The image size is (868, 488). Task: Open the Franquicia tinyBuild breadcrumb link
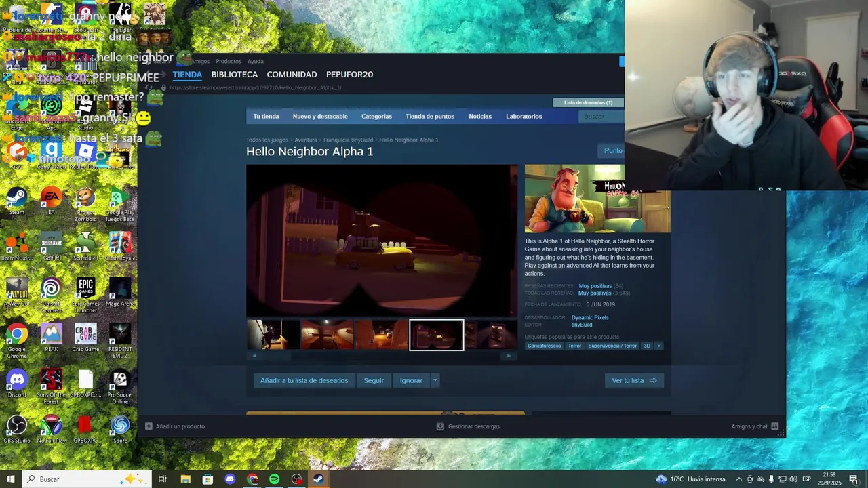[x=348, y=140]
